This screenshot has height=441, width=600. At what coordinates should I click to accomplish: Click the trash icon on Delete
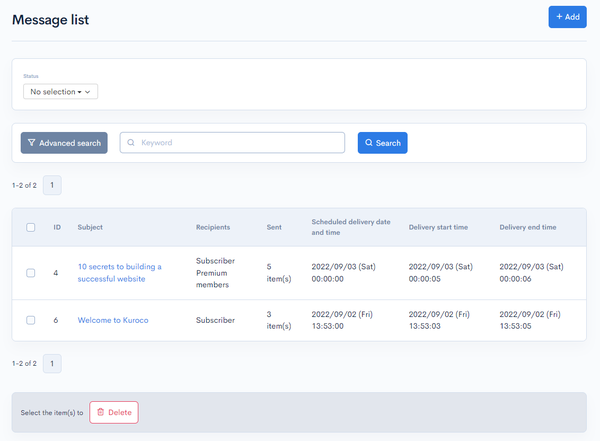tap(101, 412)
